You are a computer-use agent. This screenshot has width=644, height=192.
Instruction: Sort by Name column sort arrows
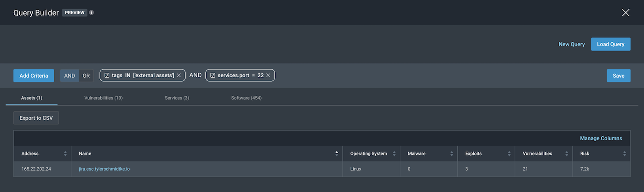[337, 154]
